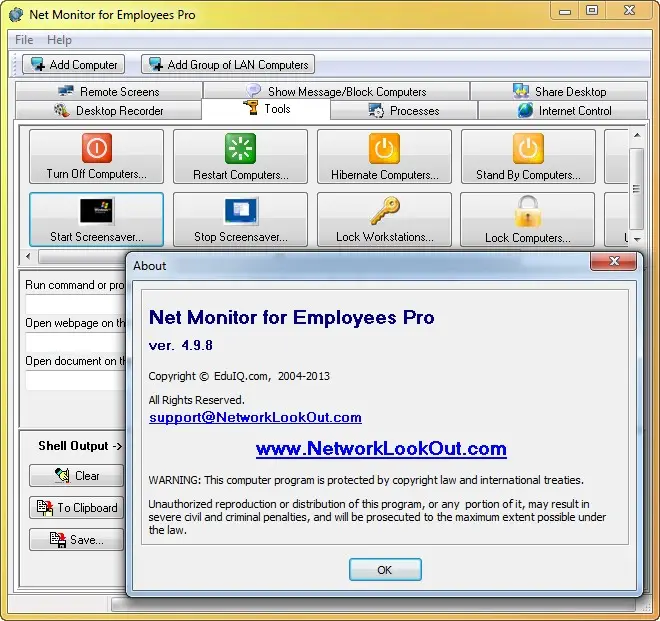This screenshot has width=660, height=621.
Task: Open the Share Desktop tab
Action: 559,91
